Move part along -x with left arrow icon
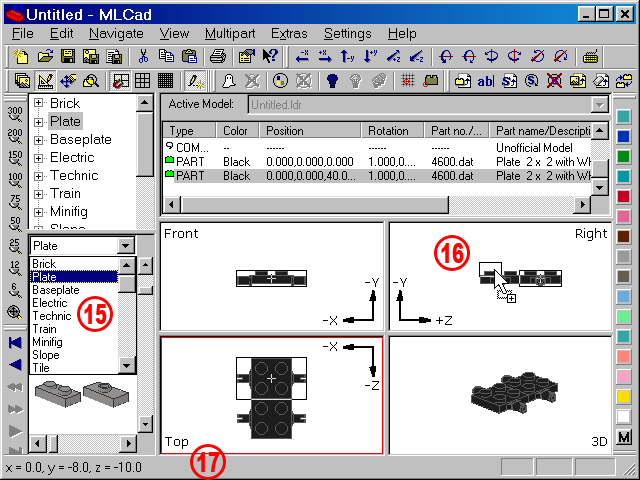The width and height of the screenshot is (640, 480). click(x=302, y=56)
